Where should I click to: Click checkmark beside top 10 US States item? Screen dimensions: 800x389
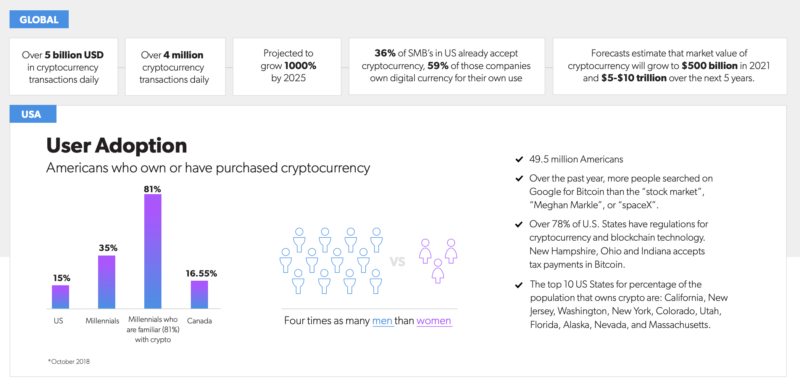[x=519, y=285]
